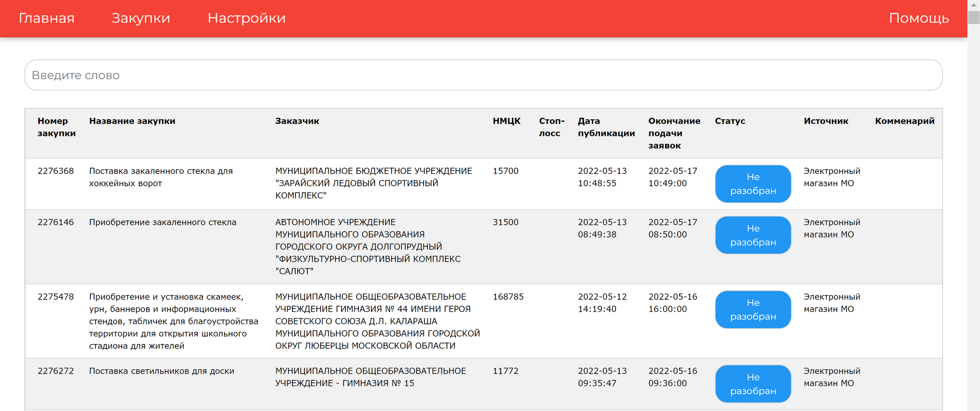
Task: Click the vertical scrollbar thumb
Action: [974, 17]
